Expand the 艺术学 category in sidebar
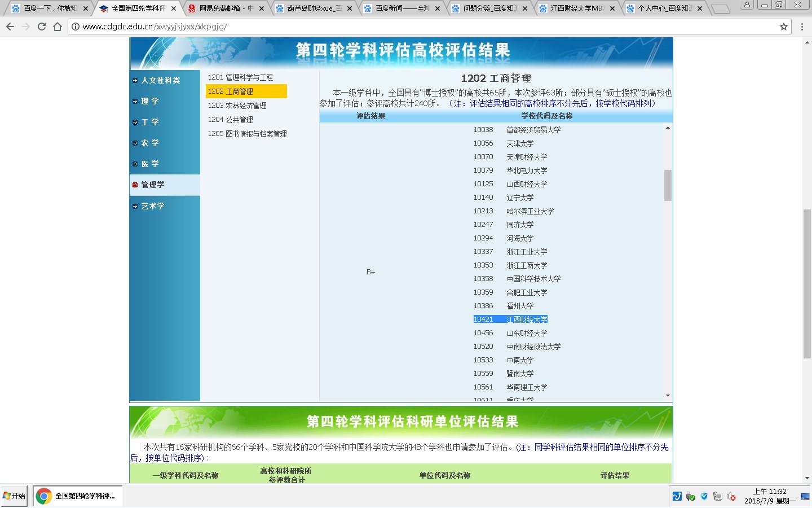 (x=151, y=206)
